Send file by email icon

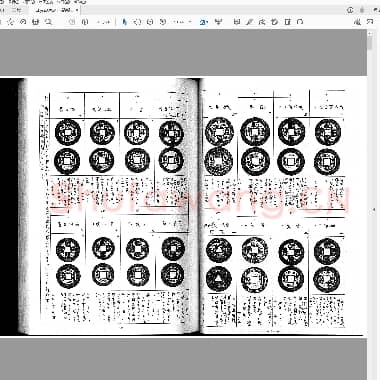pos(370,22)
